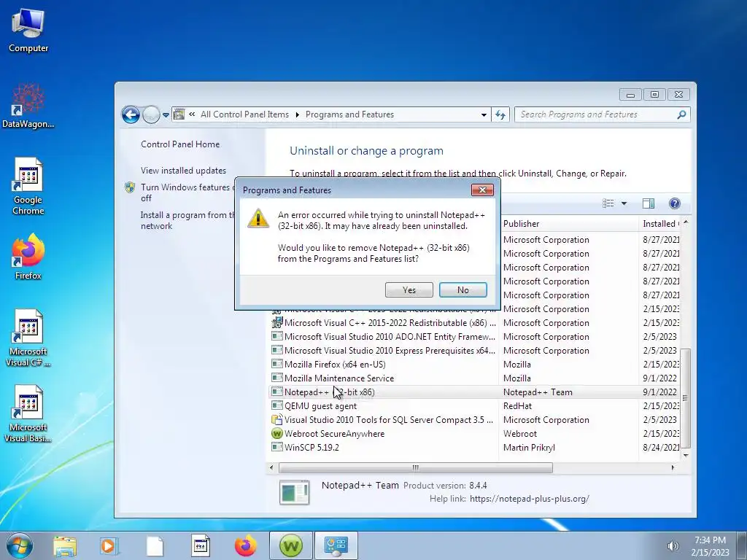Open the notepad-plus-plus.org help link
This screenshot has width=747, height=560.
pyautogui.click(x=530, y=499)
